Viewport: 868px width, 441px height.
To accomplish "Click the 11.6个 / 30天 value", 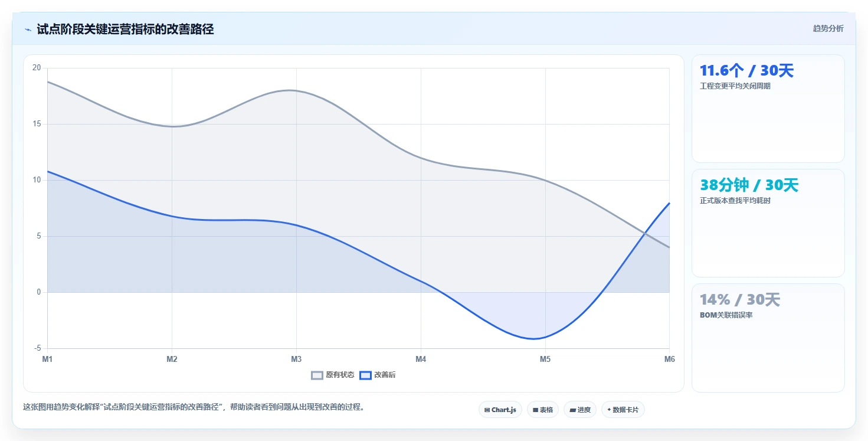I will (746, 71).
